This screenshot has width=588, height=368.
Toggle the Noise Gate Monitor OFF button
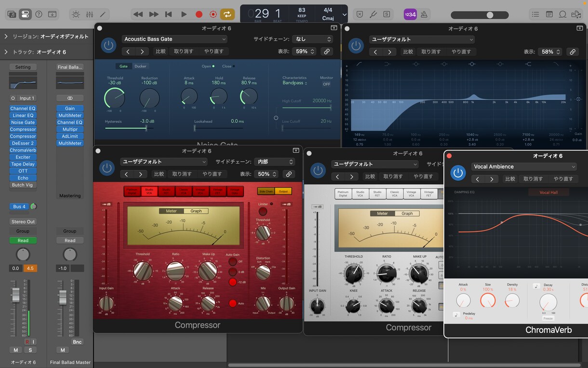(x=326, y=84)
